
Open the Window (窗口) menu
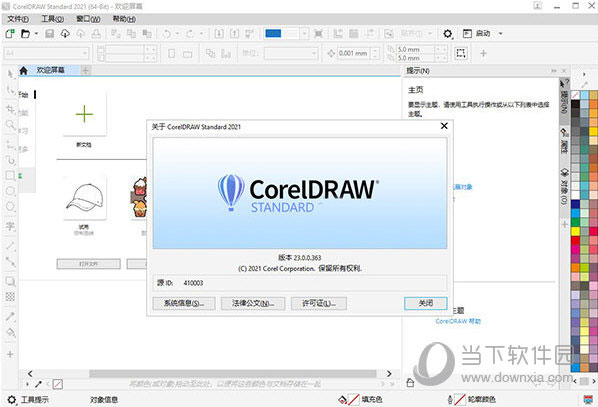[x=88, y=19]
